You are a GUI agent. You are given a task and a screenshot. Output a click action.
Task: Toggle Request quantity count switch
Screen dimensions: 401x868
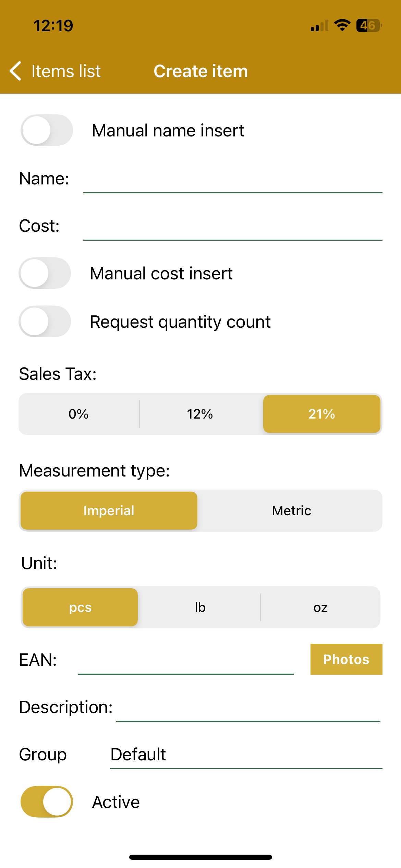pos(45,322)
